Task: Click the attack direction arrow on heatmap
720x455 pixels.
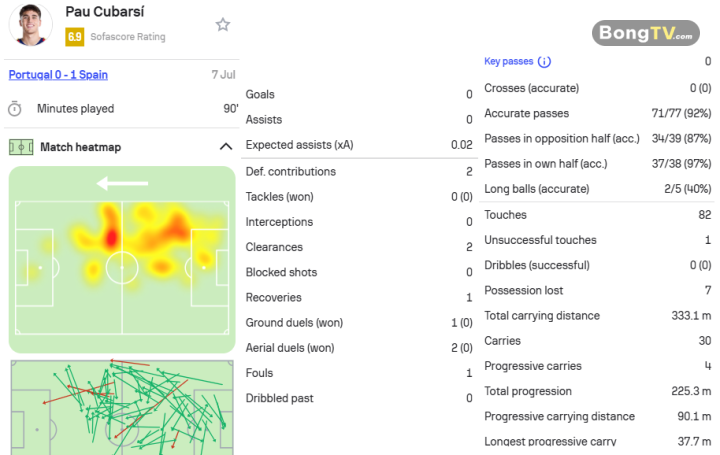Action: pyautogui.click(x=122, y=184)
